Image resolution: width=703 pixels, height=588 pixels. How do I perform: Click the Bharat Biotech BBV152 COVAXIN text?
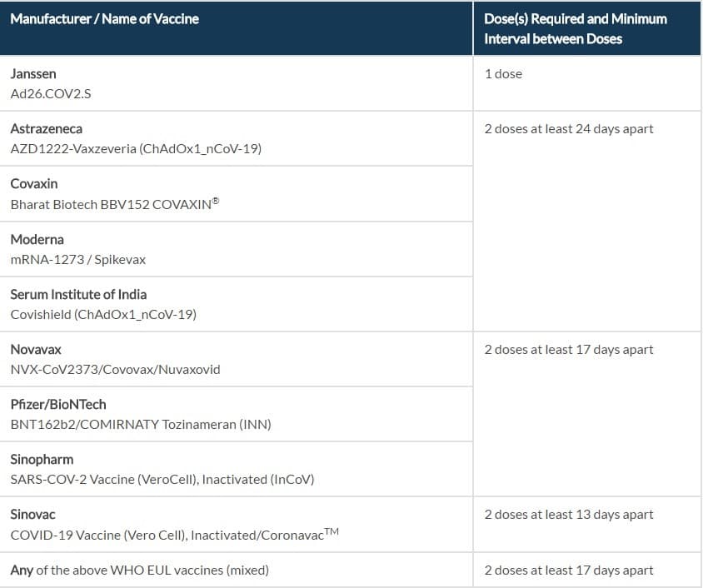point(115,204)
